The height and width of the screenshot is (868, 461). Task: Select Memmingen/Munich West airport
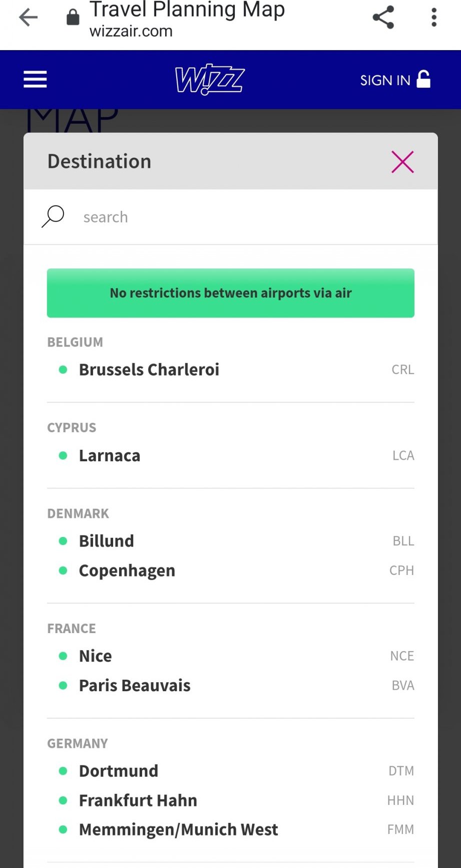(178, 830)
